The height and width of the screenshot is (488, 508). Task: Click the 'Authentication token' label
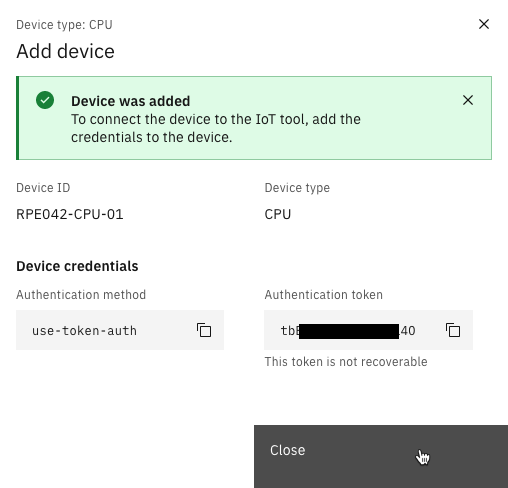(x=323, y=295)
